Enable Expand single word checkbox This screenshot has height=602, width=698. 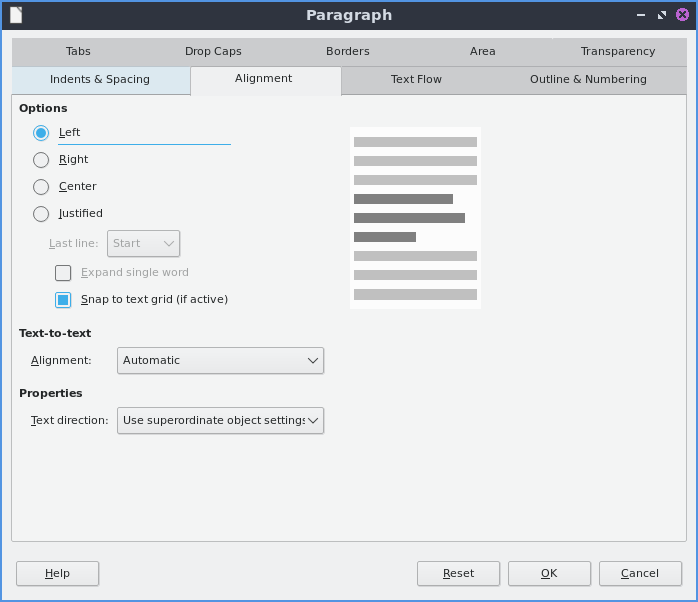tap(63, 272)
